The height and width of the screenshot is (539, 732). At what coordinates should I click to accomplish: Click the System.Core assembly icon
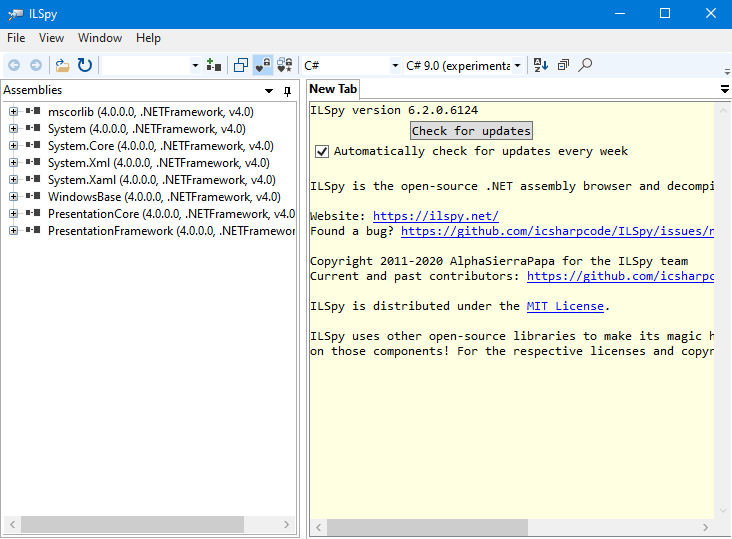click(33, 145)
